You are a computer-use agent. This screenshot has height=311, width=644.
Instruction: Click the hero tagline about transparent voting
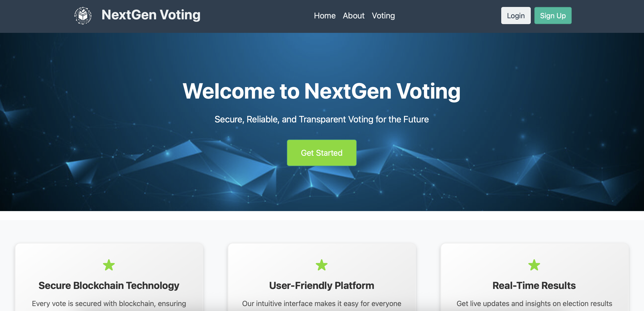point(322,119)
